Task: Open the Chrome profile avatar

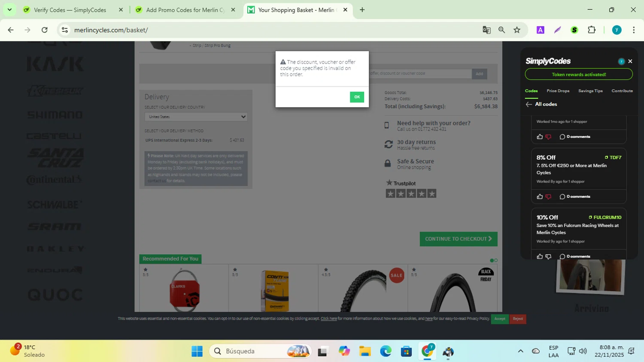Action: click(x=617, y=30)
